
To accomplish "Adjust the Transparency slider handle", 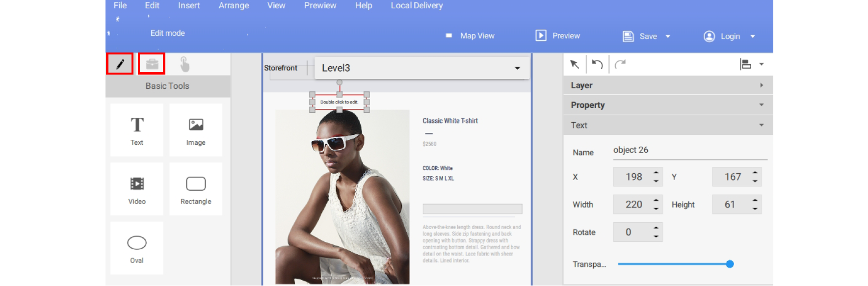I will (730, 264).
